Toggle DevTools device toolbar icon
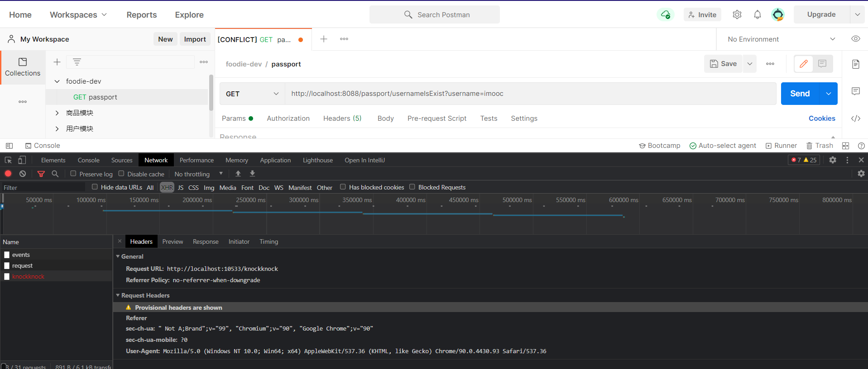The width and height of the screenshot is (868, 369). (x=22, y=160)
